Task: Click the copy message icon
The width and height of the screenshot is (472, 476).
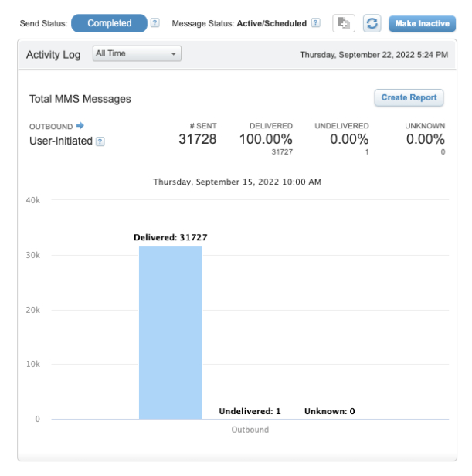Action: tap(343, 24)
